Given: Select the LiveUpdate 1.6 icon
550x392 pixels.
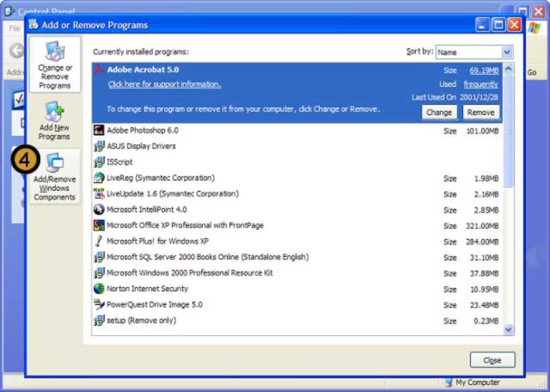Looking at the screenshot, I should click(x=99, y=194).
